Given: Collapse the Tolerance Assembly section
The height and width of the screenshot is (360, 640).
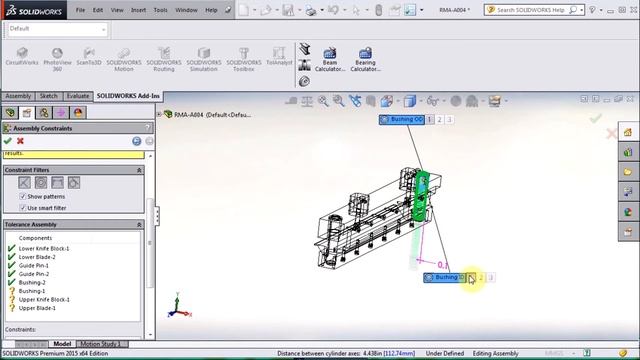Looking at the screenshot, I should 139,224.
